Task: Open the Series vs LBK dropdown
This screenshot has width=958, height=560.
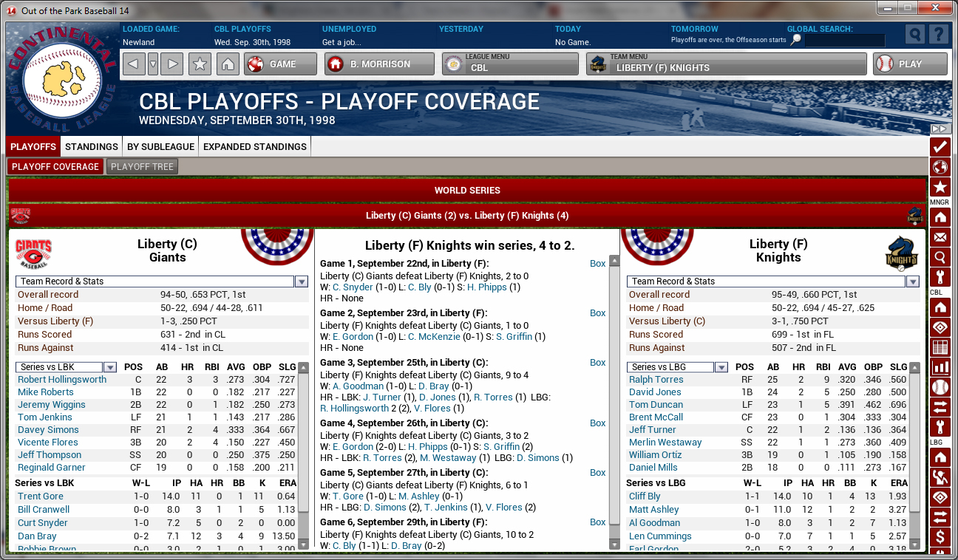Action: [x=110, y=367]
